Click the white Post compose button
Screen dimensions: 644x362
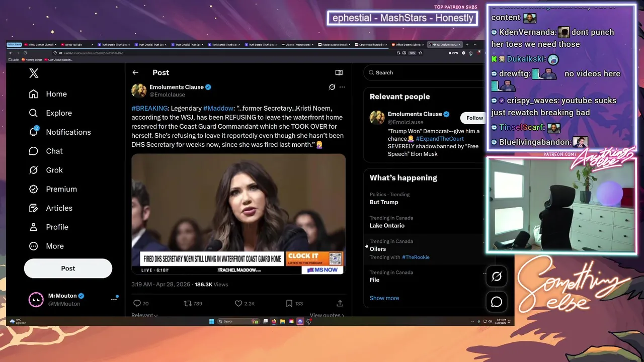(68, 268)
